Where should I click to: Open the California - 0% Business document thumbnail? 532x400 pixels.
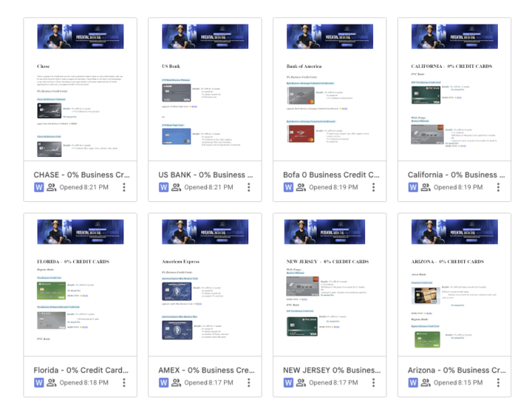click(454, 89)
